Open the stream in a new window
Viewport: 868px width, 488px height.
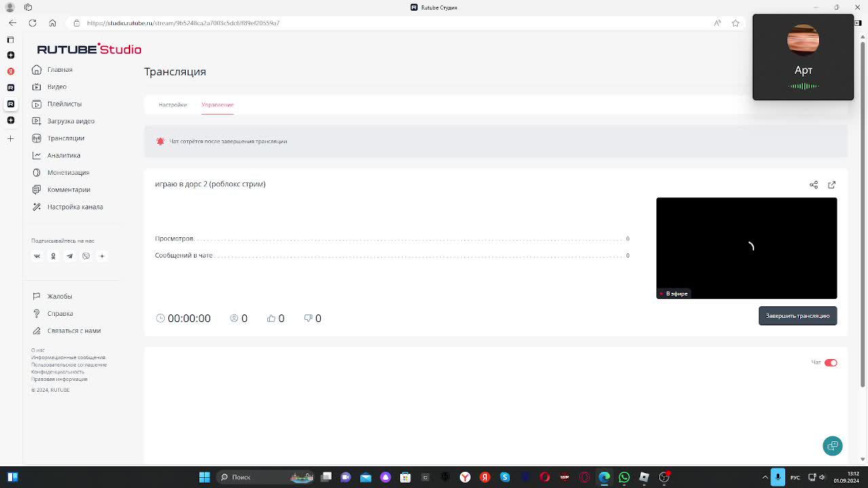point(831,184)
